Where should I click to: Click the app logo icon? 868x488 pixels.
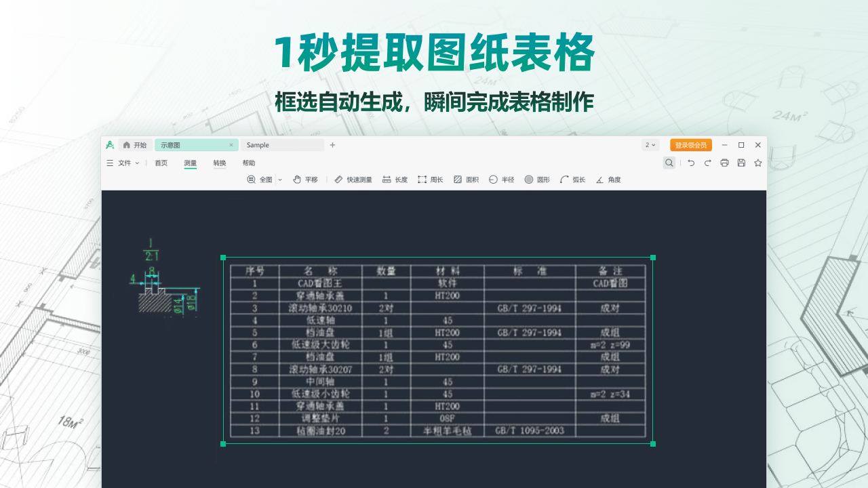[x=110, y=145]
